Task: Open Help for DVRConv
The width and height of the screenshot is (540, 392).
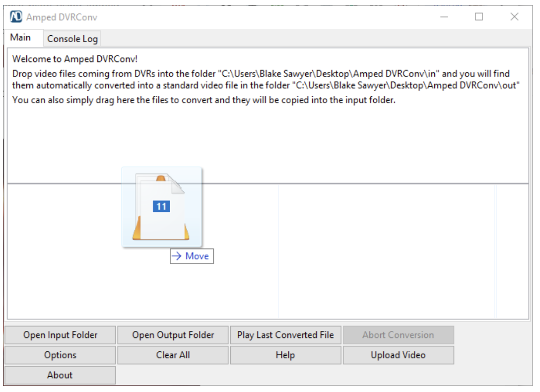Action: pyautogui.click(x=285, y=355)
